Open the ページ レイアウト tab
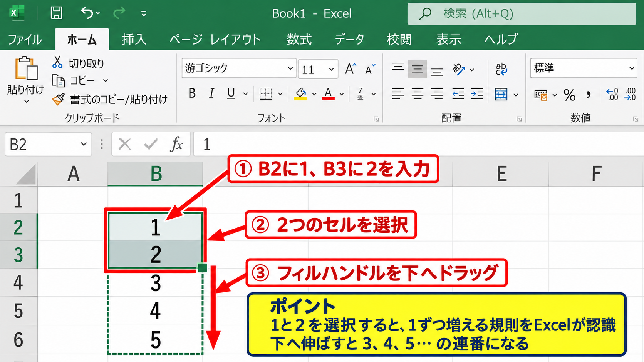644x362 pixels. (215, 39)
